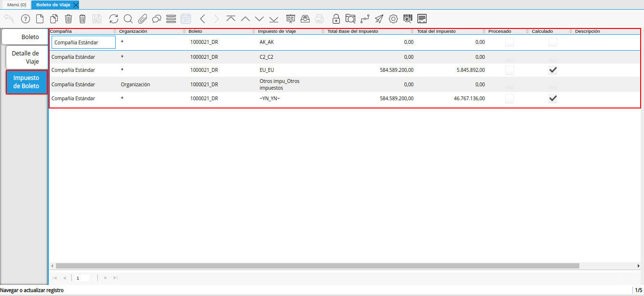Click the horizontal scrollbar under the grid

point(317,266)
